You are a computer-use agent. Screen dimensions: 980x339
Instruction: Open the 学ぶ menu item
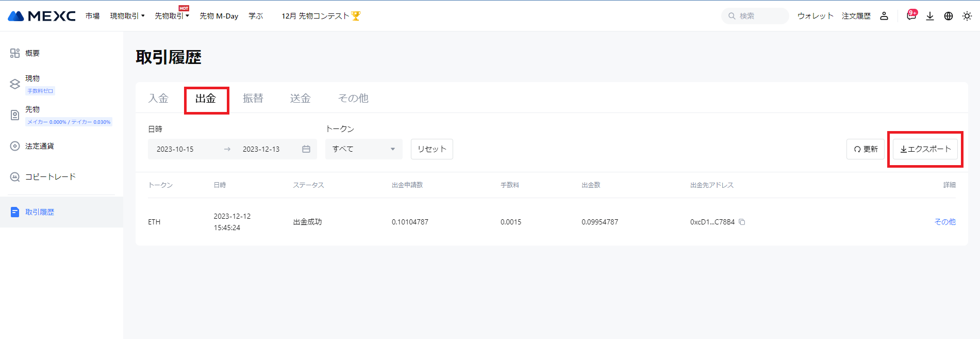[x=256, y=16]
